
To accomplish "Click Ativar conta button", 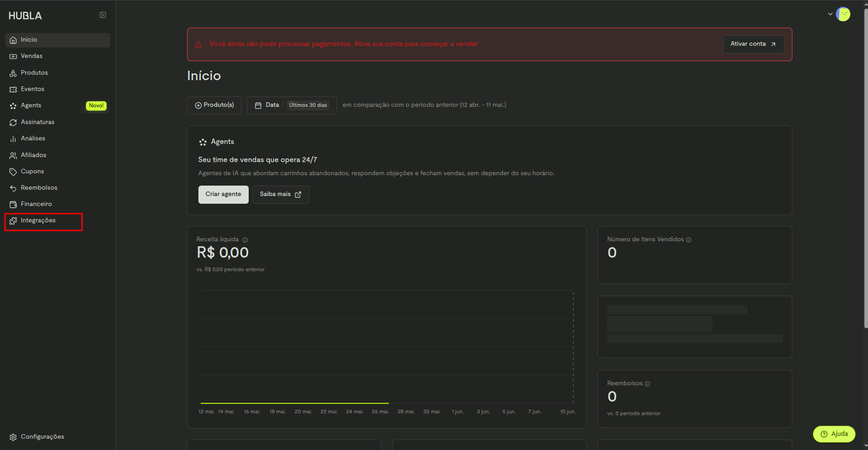I will coord(753,44).
